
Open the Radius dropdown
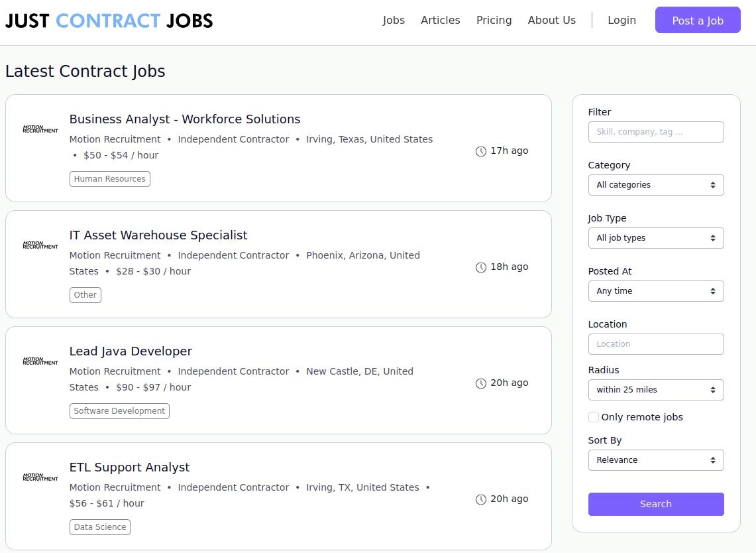(655, 390)
